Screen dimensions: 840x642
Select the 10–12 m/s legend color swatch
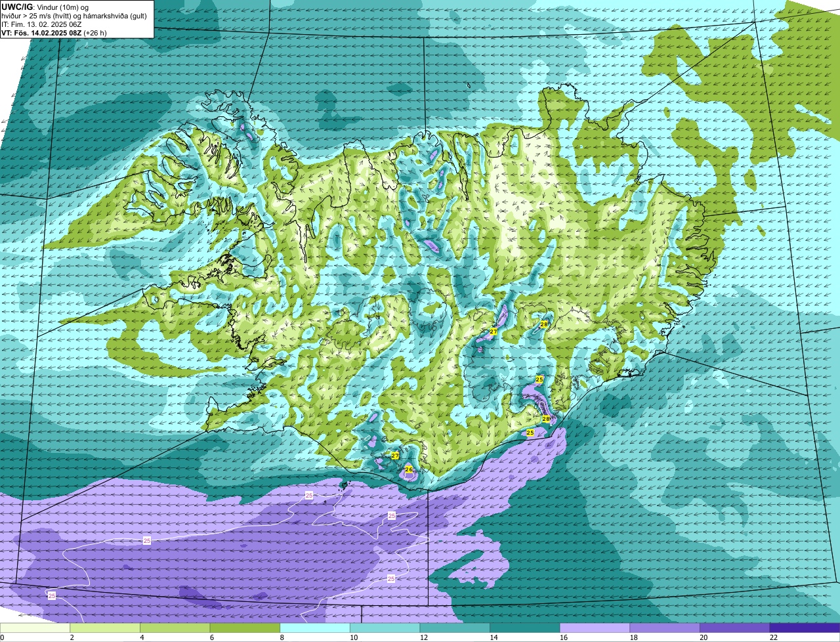pos(385,628)
